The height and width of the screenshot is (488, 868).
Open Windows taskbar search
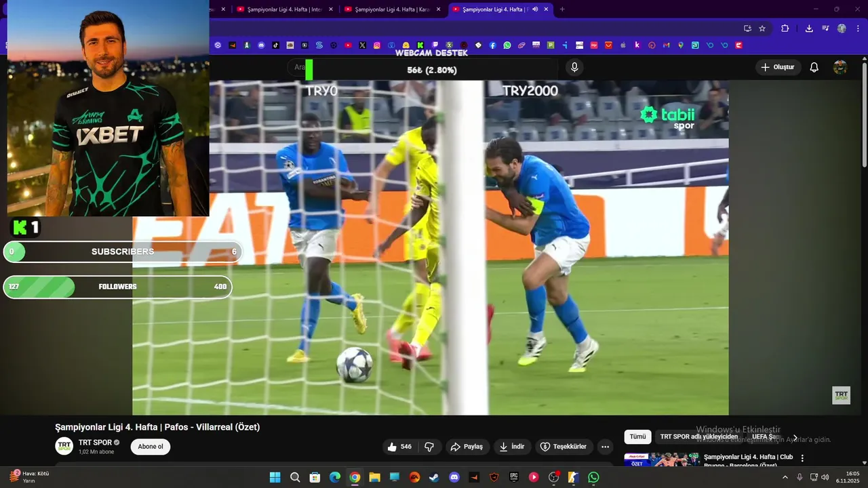(295, 477)
